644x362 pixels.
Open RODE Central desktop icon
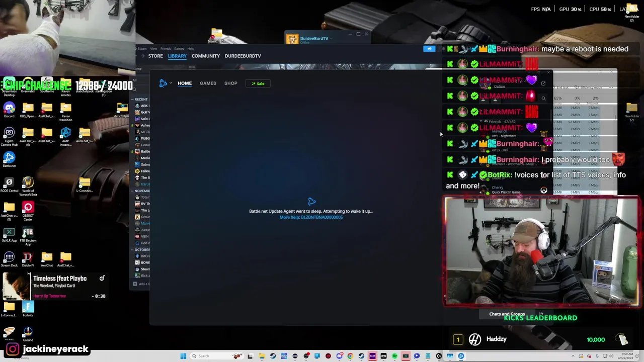click(9, 185)
